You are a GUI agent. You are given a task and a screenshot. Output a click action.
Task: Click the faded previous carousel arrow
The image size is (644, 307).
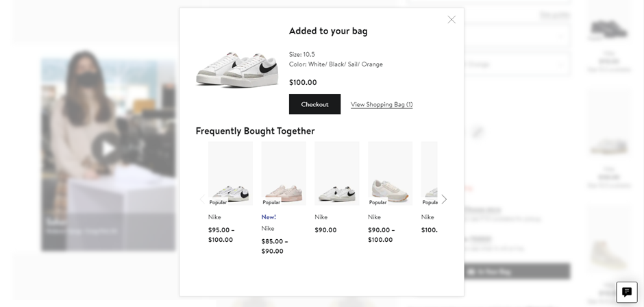coord(202,199)
